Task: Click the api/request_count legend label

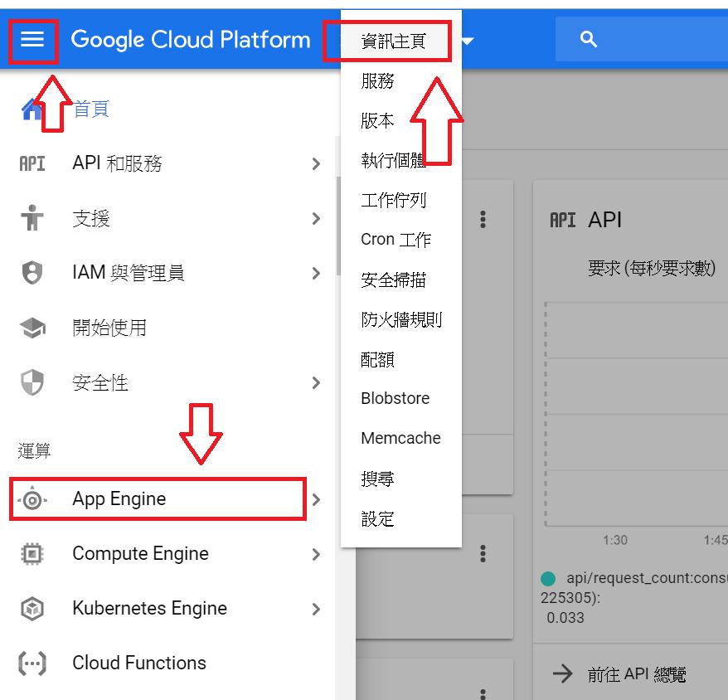Action: (647, 578)
